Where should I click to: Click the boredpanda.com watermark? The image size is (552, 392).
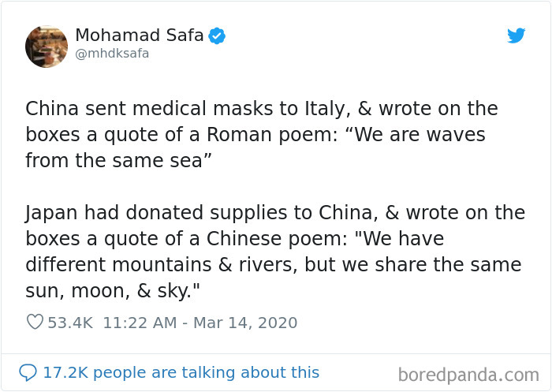(468, 374)
